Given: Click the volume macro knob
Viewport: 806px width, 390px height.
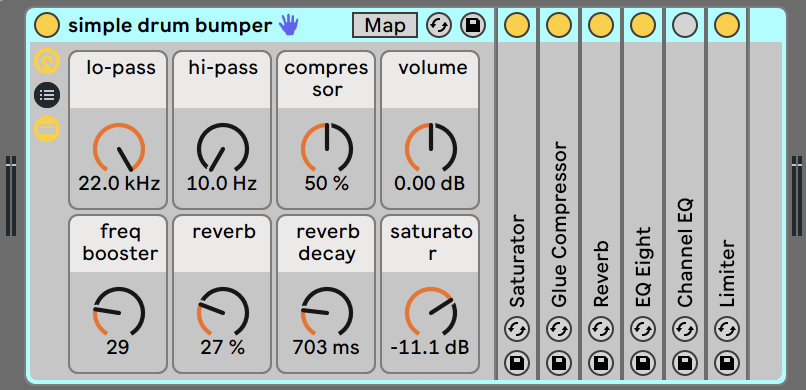Looking at the screenshot, I should click(431, 147).
